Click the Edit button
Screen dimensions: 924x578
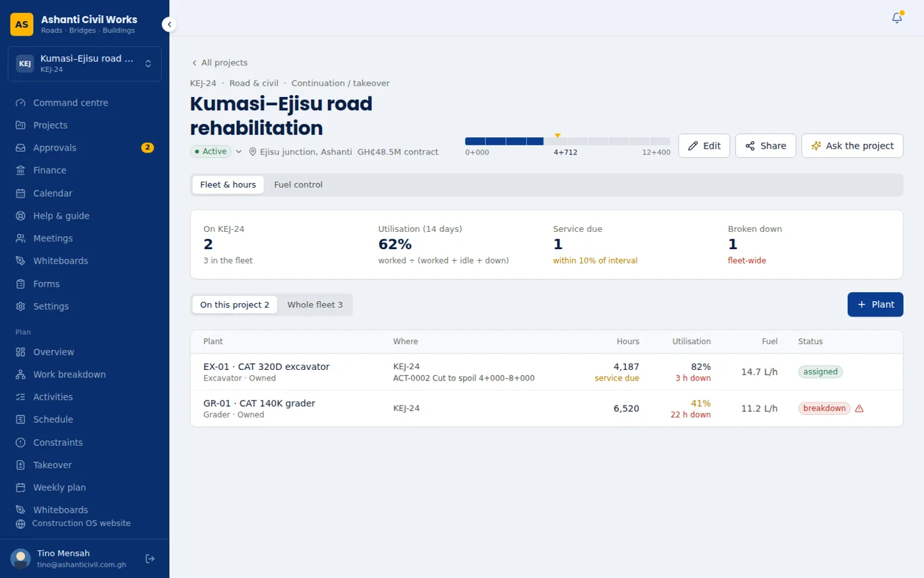click(x=704, y=146)
